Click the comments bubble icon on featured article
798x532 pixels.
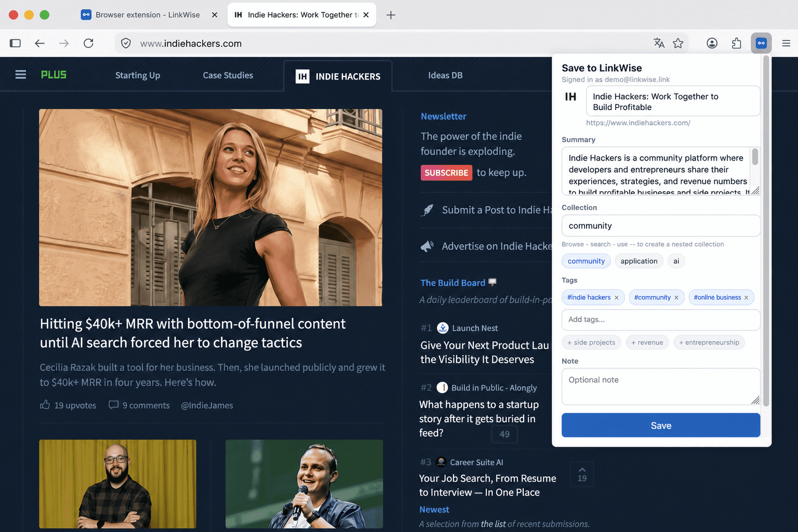(x=113, y=405)
